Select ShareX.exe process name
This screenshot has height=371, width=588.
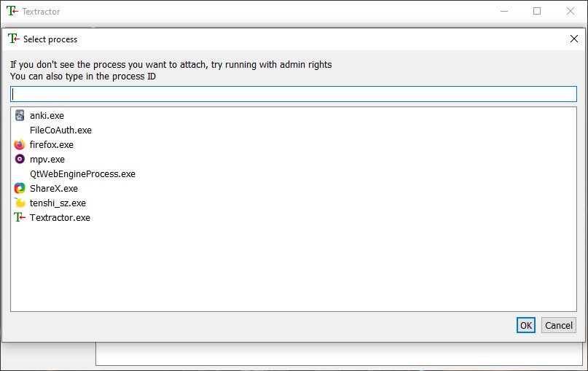54,188
